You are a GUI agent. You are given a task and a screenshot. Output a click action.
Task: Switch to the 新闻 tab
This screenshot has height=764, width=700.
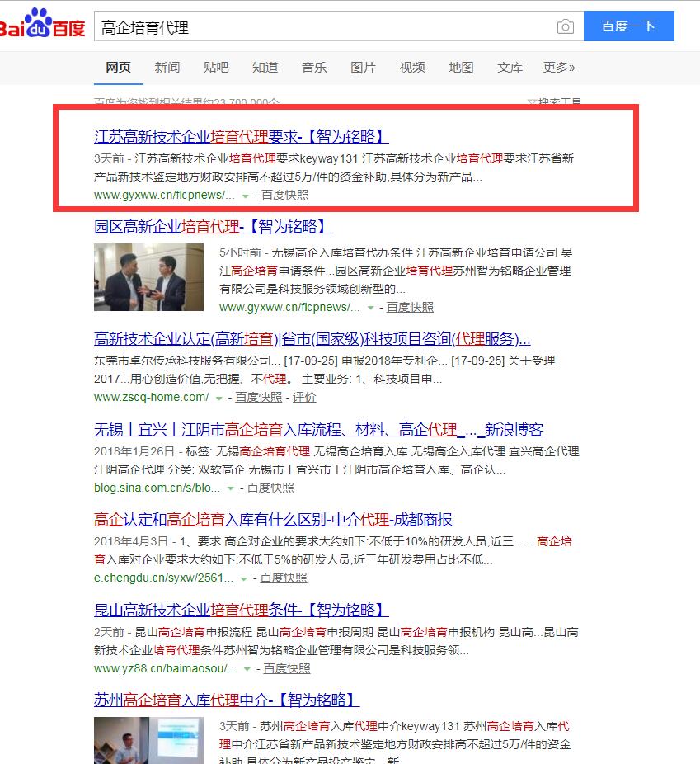coord(167,68)
